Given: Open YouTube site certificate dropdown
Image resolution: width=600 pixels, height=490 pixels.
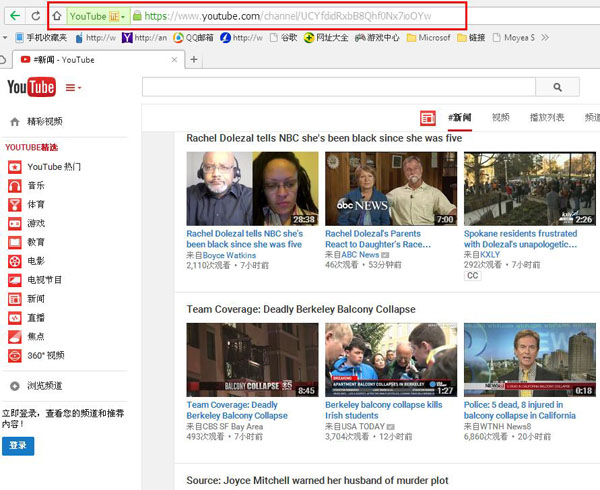Looking at the screenshot, I should point(98,16).
